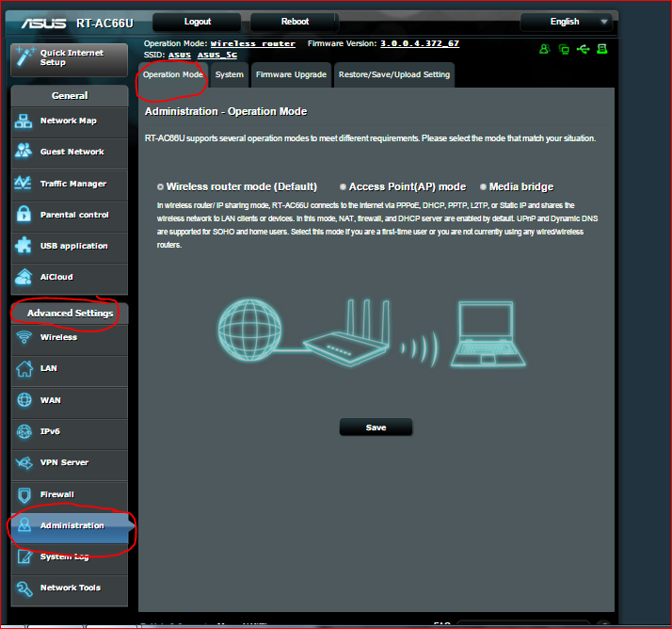The height and width of the screenshot is (629, 672).
Task: Click the ASUS_5G SSID link
Action: pos(216,55)
